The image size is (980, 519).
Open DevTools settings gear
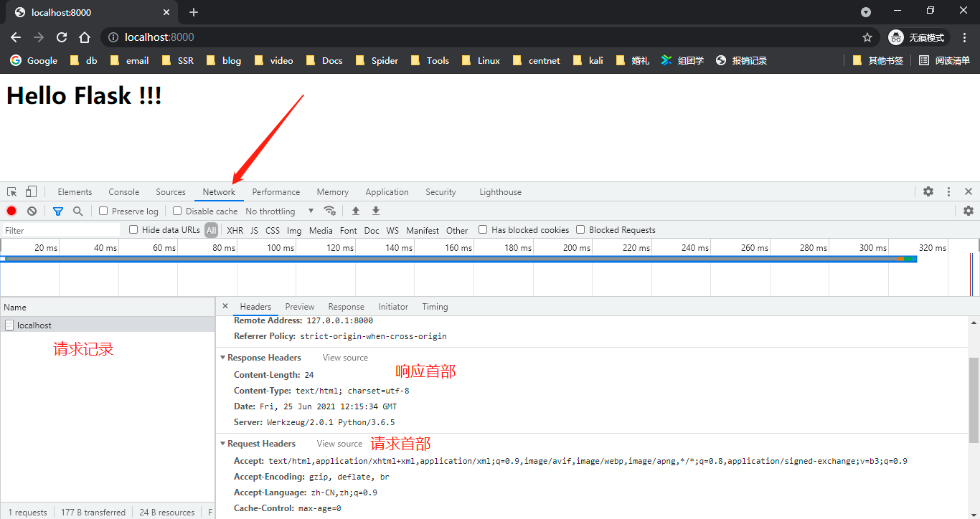928,191
